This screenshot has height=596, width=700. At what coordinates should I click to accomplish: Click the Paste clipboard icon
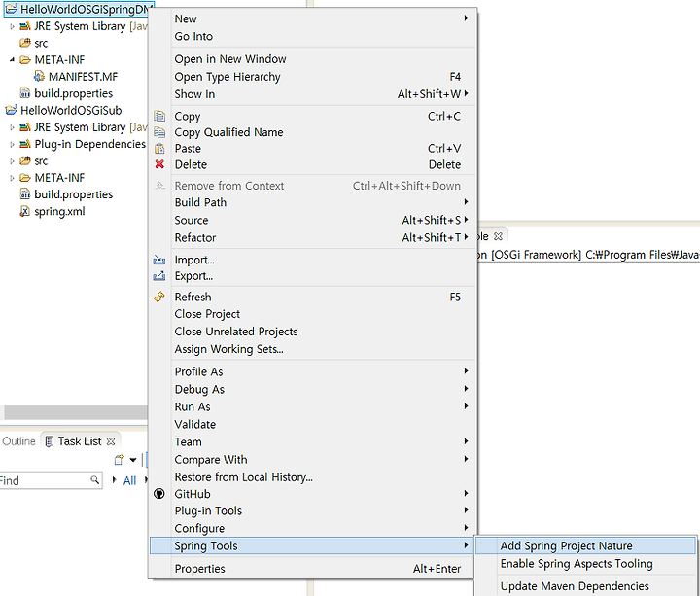(x=159, y=148)
